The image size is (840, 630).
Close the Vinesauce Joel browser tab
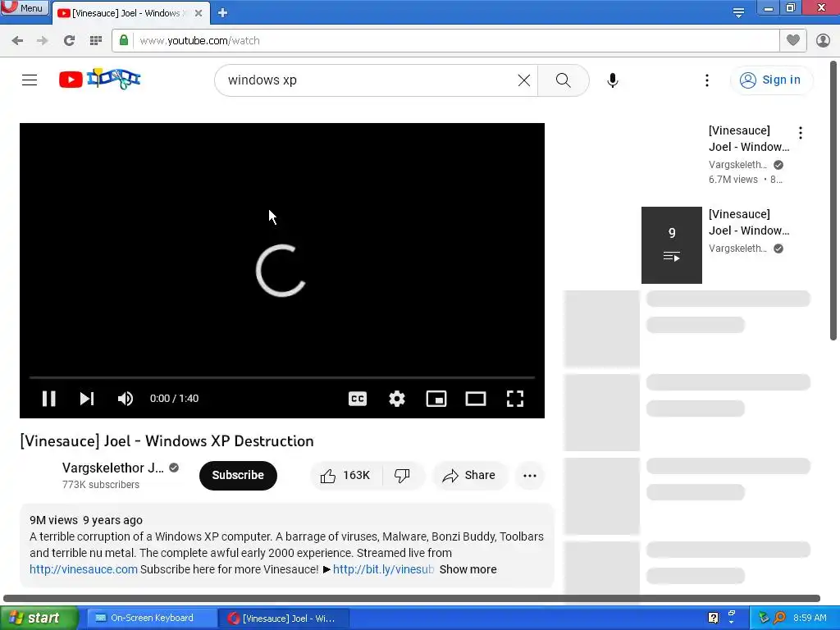(199, 13)
